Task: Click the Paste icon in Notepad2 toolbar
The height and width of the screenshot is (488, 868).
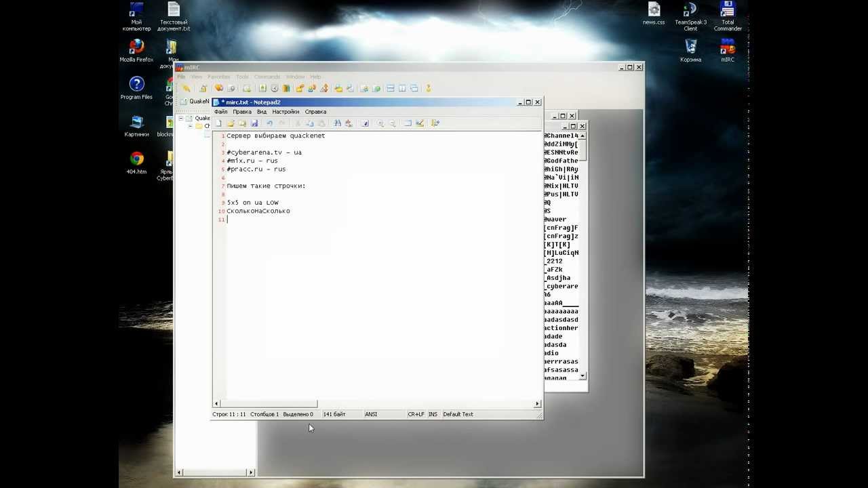Action: [x=321, y=123]
